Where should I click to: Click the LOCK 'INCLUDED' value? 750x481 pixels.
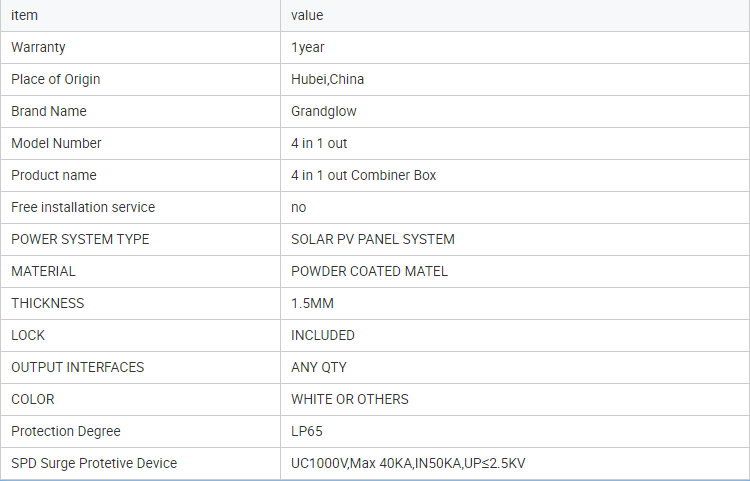323,336
